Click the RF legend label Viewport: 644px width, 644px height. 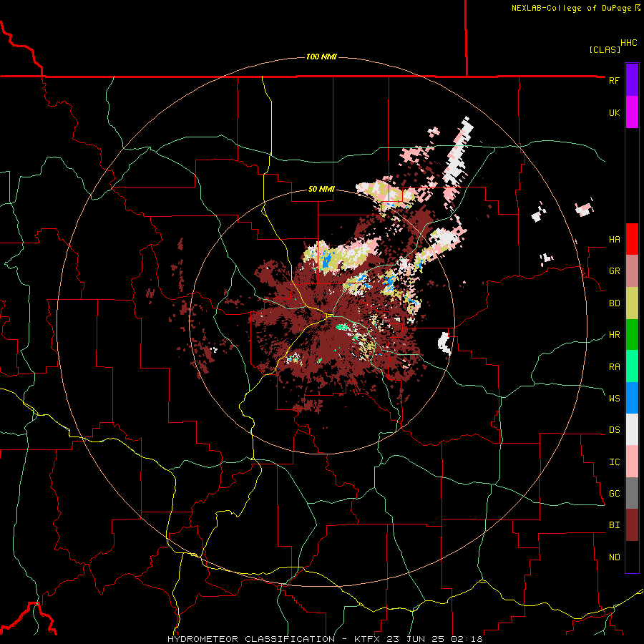click(x=614, y=80)
